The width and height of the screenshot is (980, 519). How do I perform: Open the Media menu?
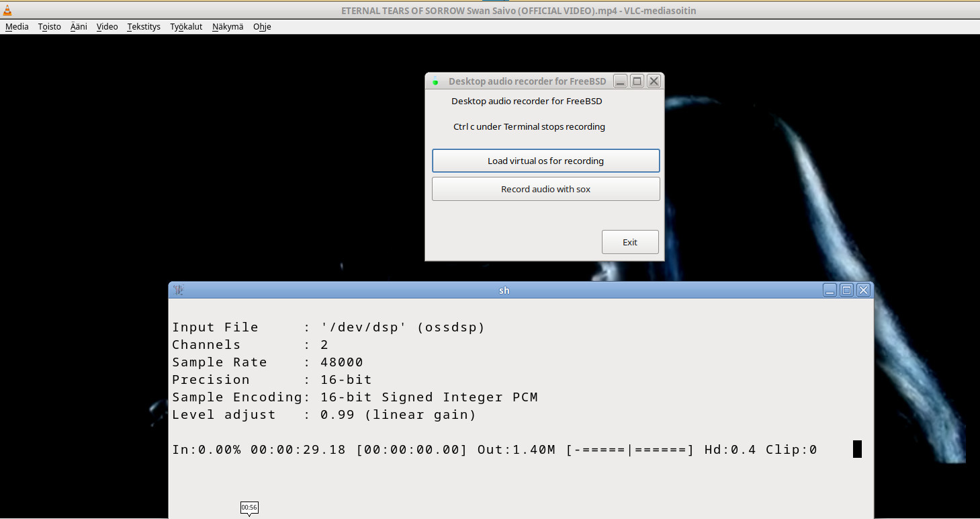(x=17, y=27)
